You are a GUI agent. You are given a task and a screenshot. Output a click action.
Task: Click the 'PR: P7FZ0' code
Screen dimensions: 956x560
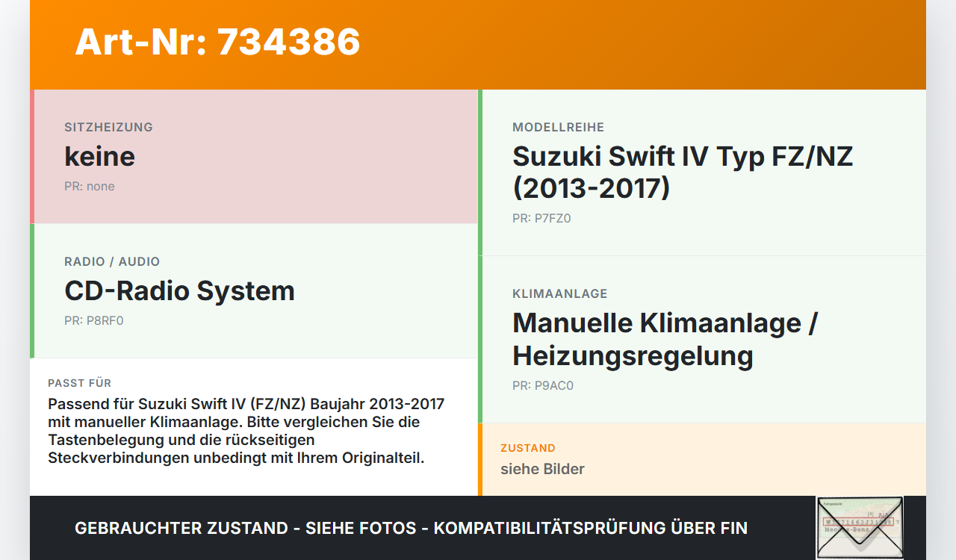click(x=541, y=218)
